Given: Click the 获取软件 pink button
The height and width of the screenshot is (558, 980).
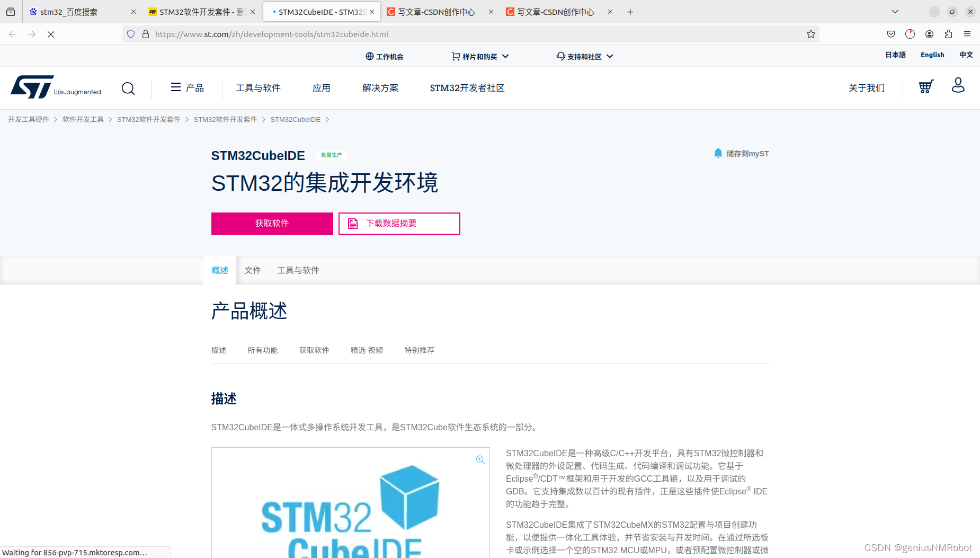Looking at the screenshot, I should (272, 224).
